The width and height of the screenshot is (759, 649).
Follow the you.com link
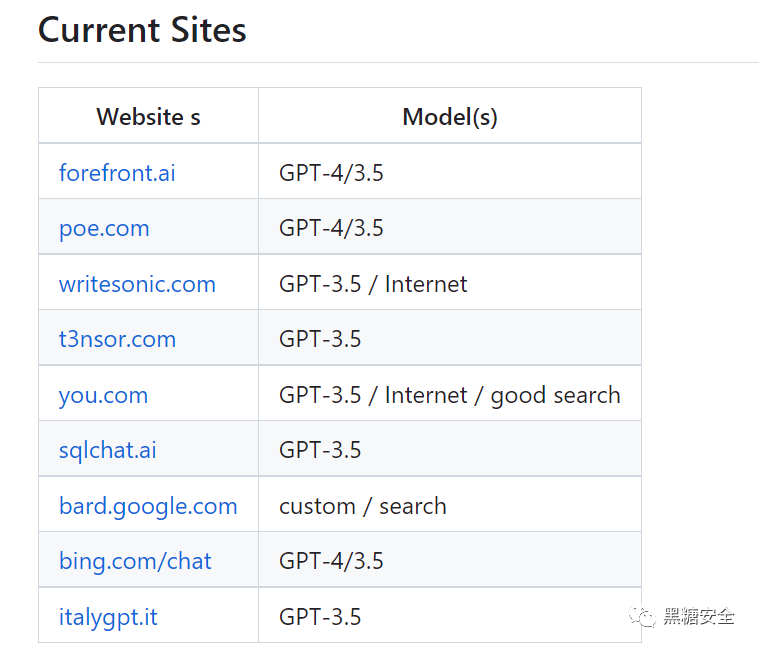(103, 395)
